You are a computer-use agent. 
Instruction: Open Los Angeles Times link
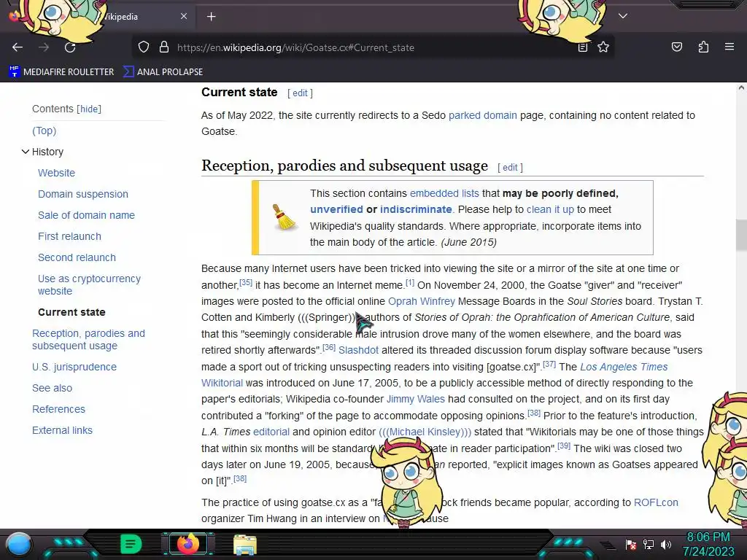(x=624, y=367)
